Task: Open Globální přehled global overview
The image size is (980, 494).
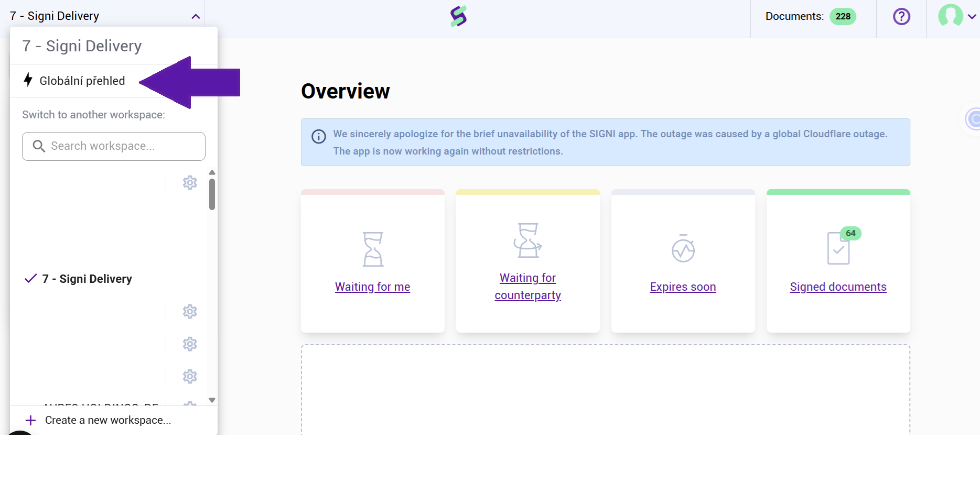Action: (x=82, y=81)
